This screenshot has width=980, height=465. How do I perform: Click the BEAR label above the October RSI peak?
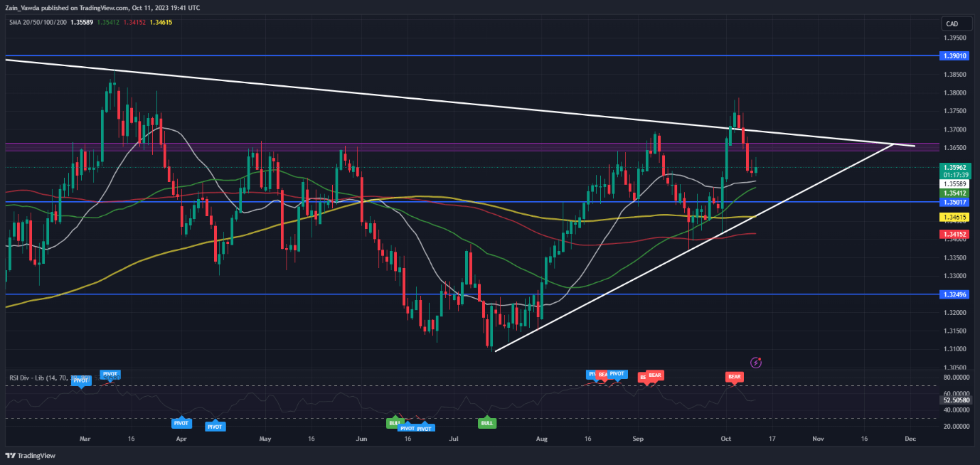735,375
